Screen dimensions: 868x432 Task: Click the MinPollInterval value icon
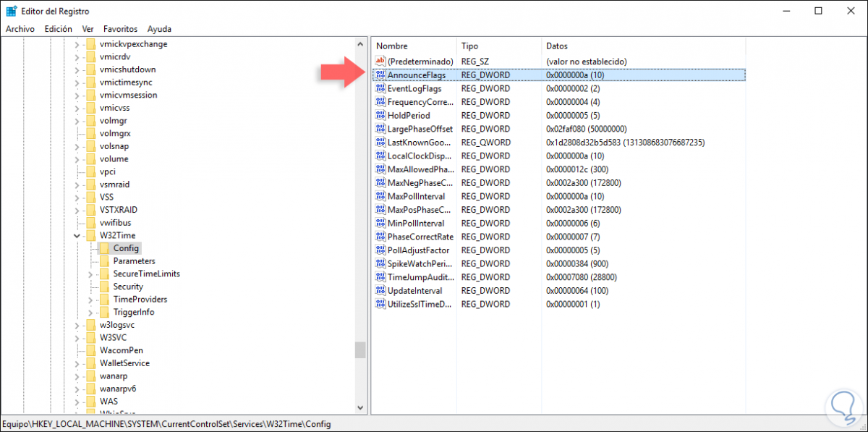point(380,223)
